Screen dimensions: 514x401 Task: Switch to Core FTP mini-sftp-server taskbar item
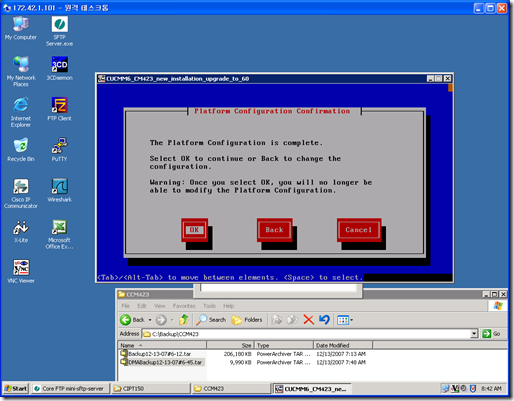click(x=70, y=388)
